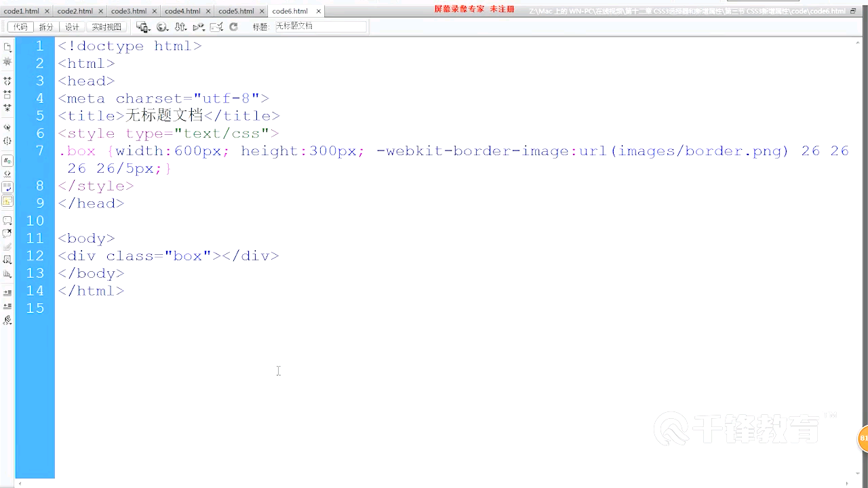
Task: Click the Remove Comment icon
Action: pyautogui.click(x=7, y=233)
